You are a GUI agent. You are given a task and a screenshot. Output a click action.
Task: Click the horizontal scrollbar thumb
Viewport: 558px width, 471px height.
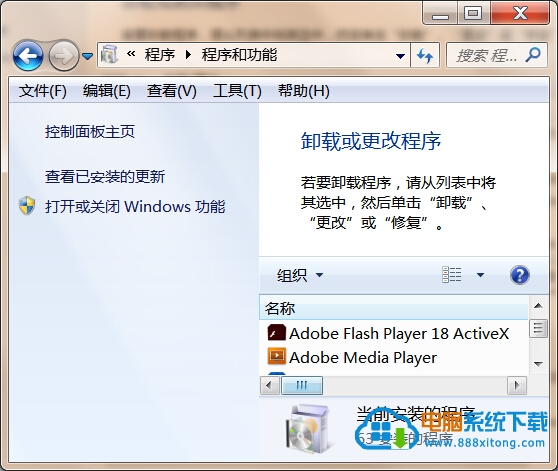click(302, 385)
